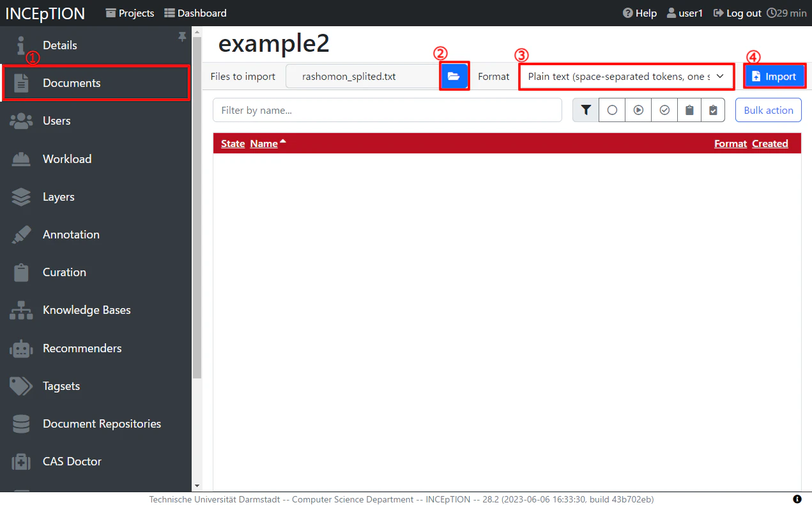Click the Annotation highlighter icon
This screenshot has height=505, width=812.
(21, 234)
